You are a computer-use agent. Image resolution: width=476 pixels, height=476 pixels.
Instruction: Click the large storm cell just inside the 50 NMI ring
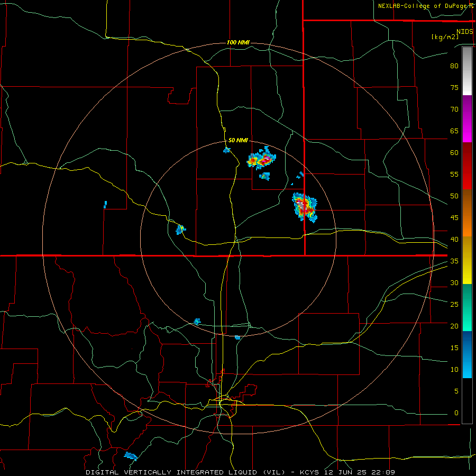262,159
